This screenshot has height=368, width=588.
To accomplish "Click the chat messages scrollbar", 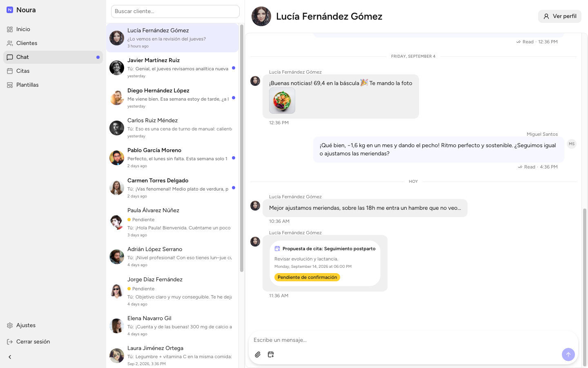I will pos(585,287).
